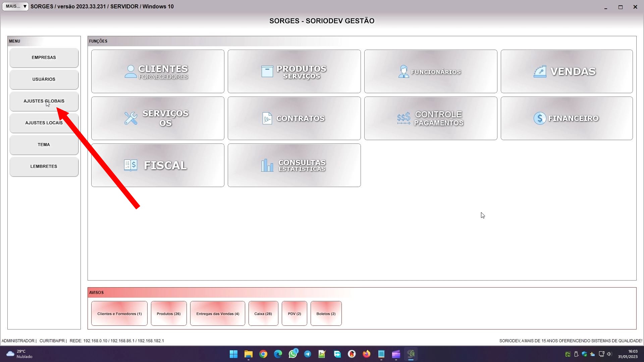Open WhatsApp from the taskbar

tap(293, 354)
